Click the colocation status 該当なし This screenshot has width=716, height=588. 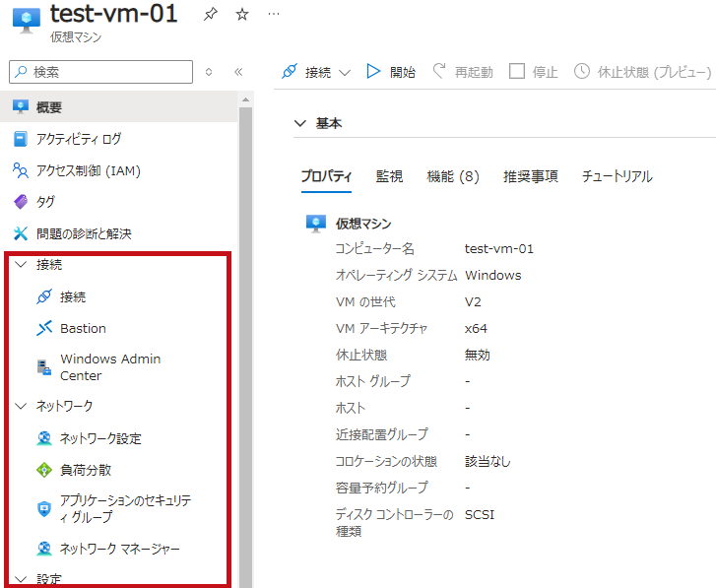488,461
